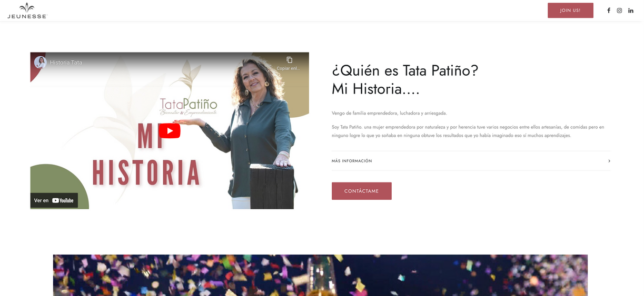Click the Mi Historia.... heading line
This screenshot has height=296, width=644.
point(375,89)
